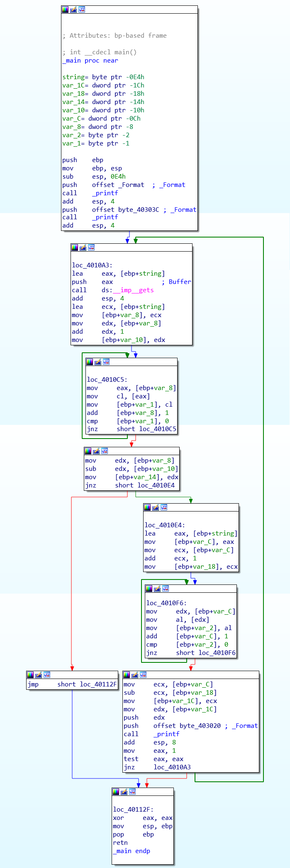This screenshot has width=290, height=868.
Task: Click the 'var_2= byte ptr -2' definition
Action: click(96, 135)
